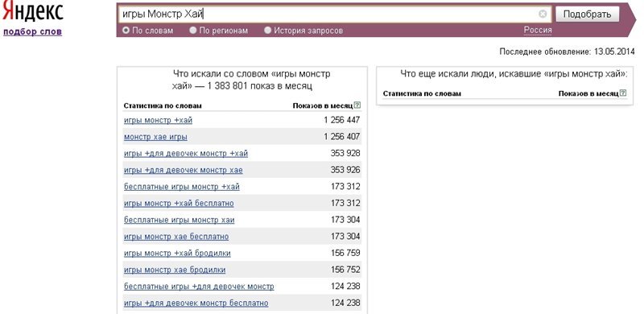Click the value 156 759
This screenshot has width=644, height=314.
click(345, 253)
